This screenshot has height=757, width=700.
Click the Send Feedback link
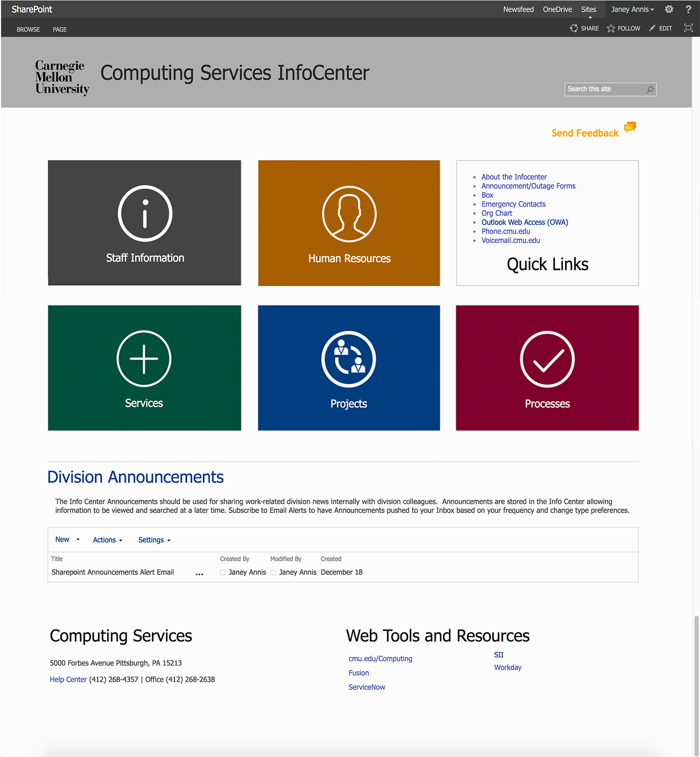tap(585, 133)
